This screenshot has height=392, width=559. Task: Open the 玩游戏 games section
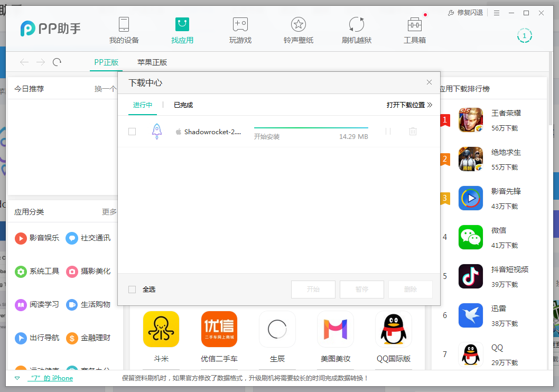[240, 31]
